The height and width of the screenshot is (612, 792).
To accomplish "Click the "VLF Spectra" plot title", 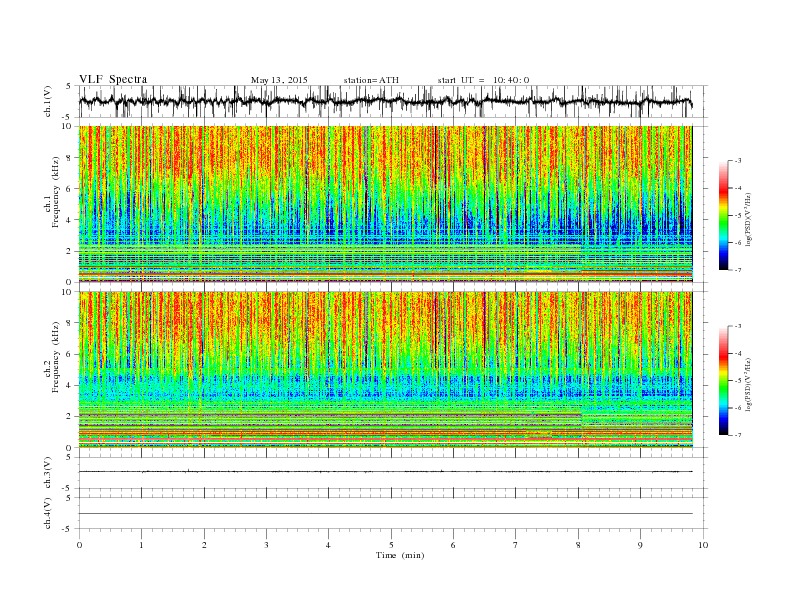I will pyautogui.click(x=113, y=79).
